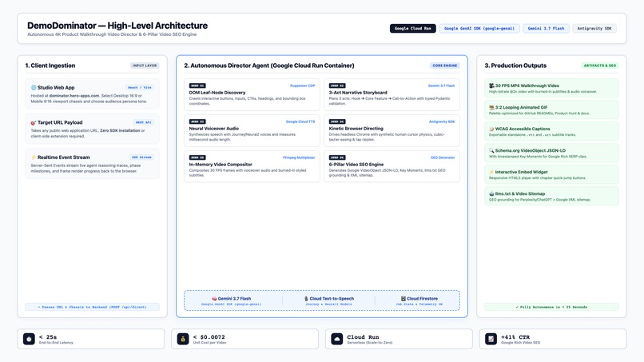Screen dimensions: 644x362
Task: Click the Puppeteer CDP tag
Action: (x=303, y=86)
